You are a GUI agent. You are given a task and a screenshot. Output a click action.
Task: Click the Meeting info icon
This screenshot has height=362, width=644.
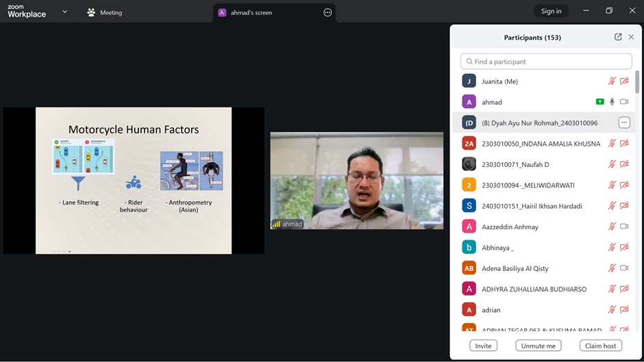91,12
